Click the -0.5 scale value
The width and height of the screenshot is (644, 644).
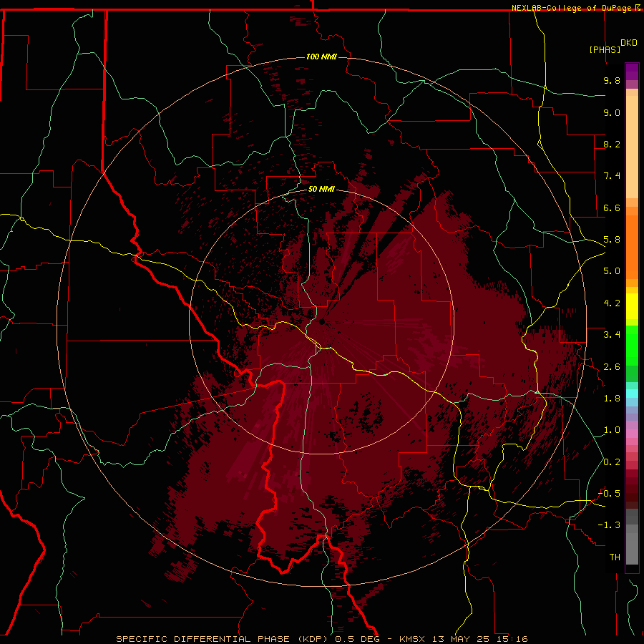click(609, 494)
